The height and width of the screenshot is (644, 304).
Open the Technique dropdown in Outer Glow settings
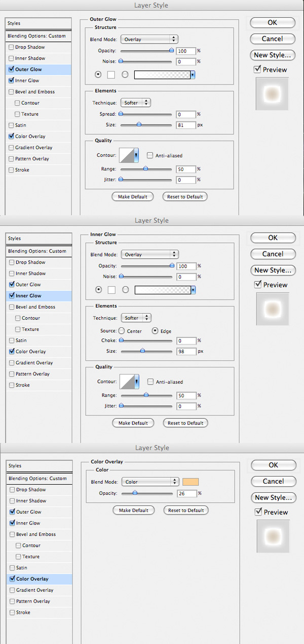click(x=135, y=103)
